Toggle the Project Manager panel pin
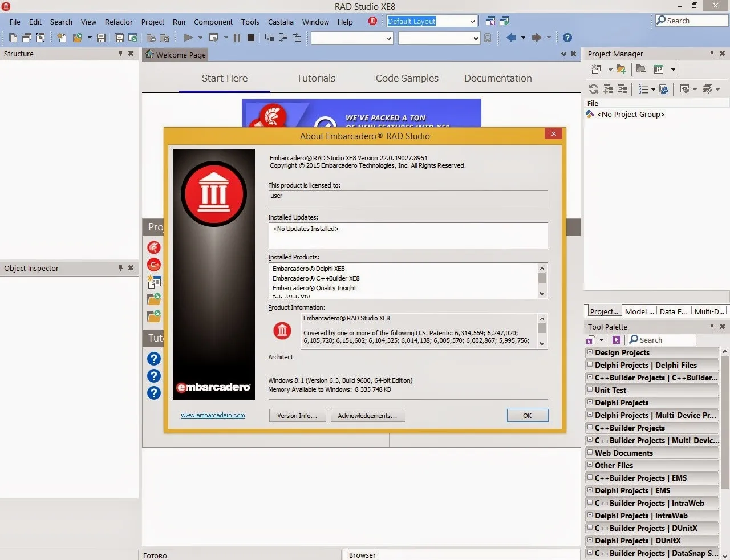This screenshot has height=560, width=730. tap(712, 54)
